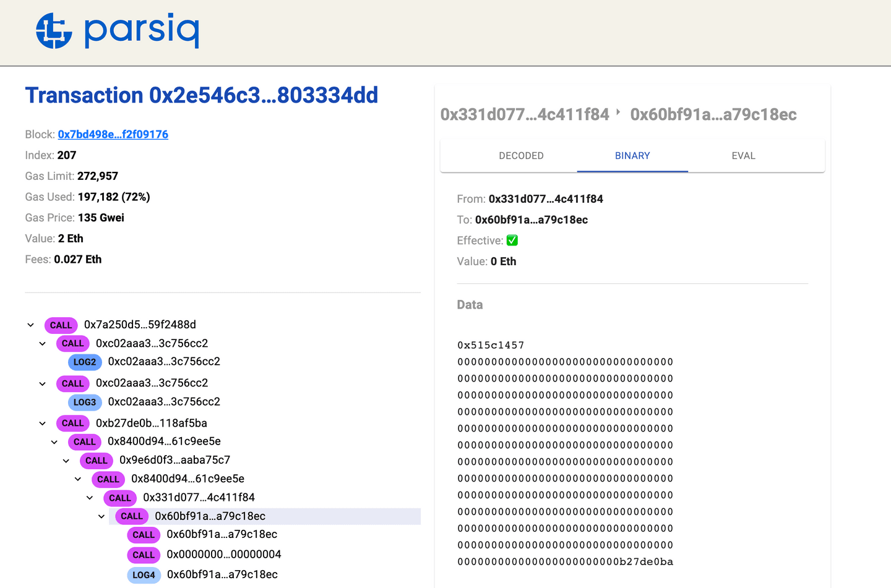Viewport: 891px width, 588px height.
Task: Select tree row 0x0000000...00000004
Action: [224, 555]
